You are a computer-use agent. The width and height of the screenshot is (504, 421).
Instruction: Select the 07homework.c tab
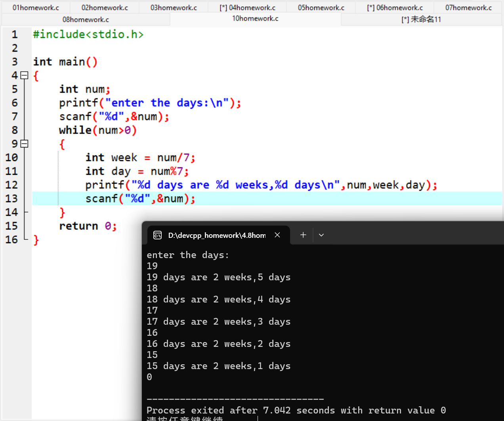tap(468, 8)
